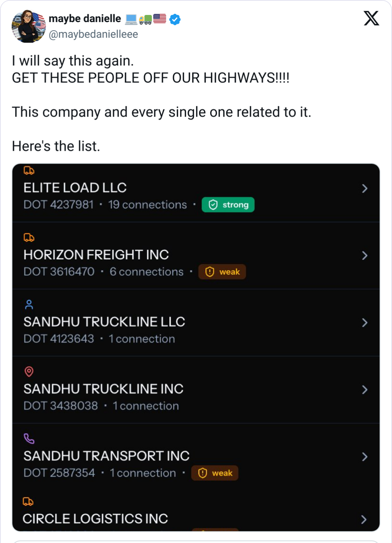Click the green strong badge
392x543 pixels.
point(228,205)
